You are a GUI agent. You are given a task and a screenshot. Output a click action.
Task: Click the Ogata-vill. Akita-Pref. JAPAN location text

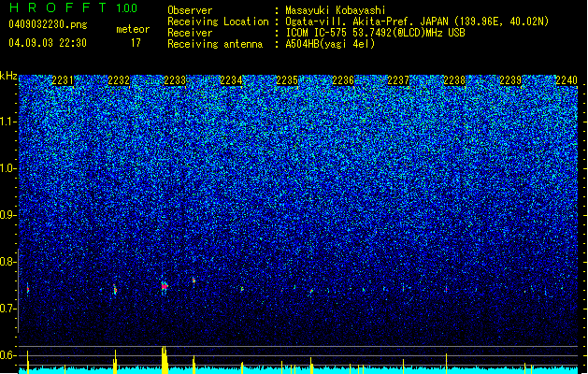417,22
